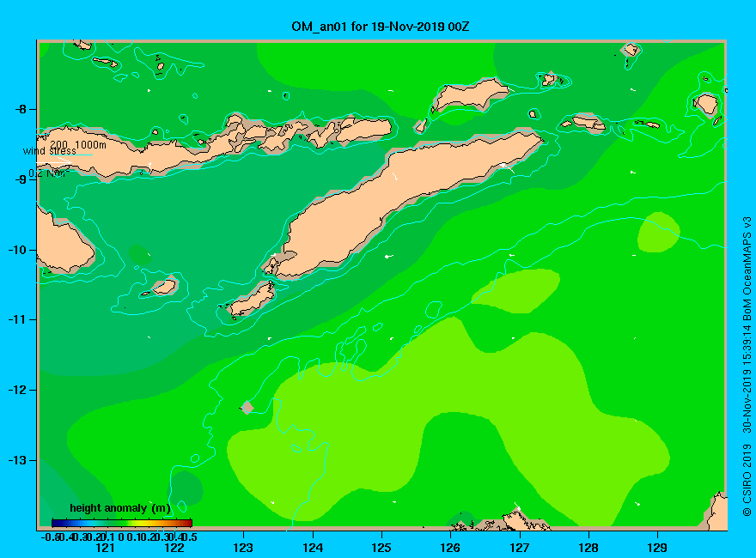Click latitude label -13
Image resolution: width=756 pixels, height=558 pixels.
(18, 460)
